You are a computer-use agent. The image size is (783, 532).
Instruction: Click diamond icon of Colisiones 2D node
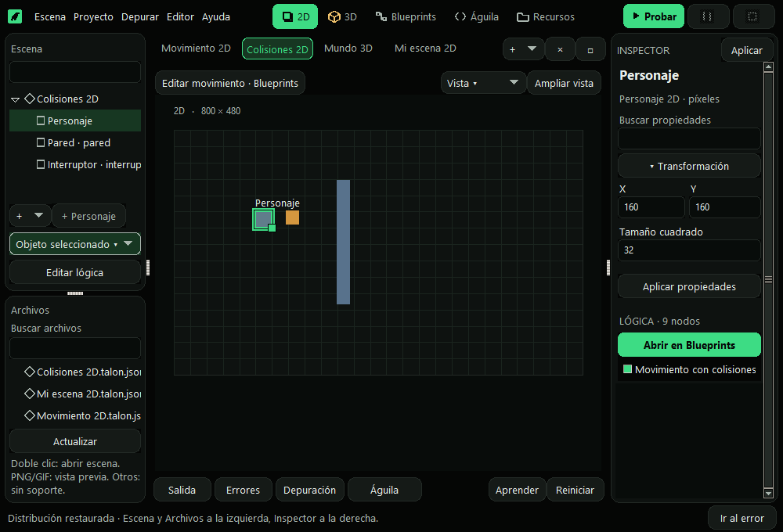(x=30, y=99)
